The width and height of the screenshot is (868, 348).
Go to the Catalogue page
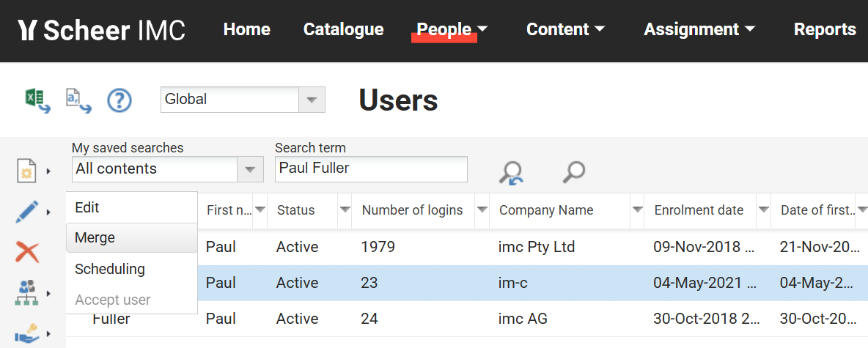click(x=343, y=29)
